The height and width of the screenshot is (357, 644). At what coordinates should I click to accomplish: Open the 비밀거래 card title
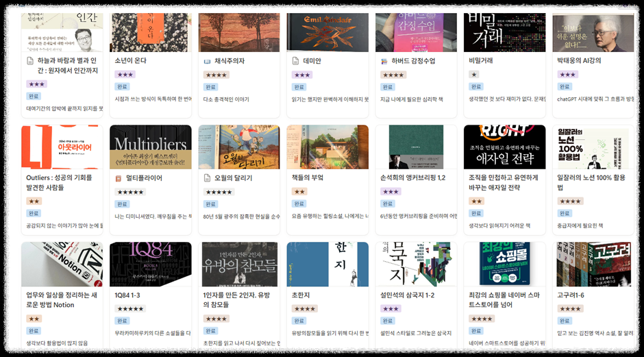click(480, 60)
